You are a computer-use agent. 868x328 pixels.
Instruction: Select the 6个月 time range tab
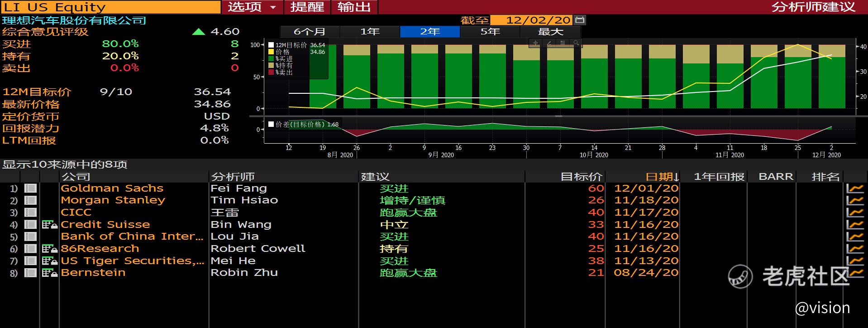click(x=310, y=32)
